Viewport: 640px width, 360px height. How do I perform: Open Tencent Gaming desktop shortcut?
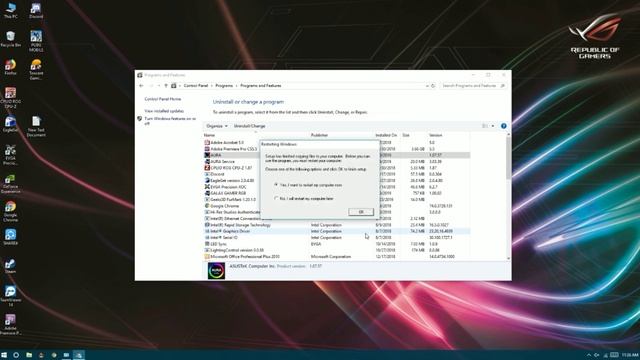[36, 69]
